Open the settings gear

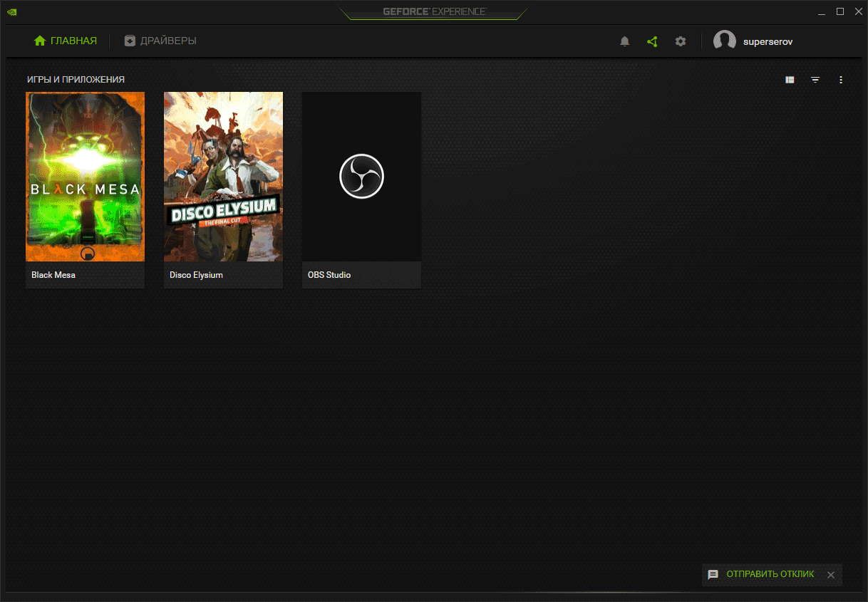click(681, 41)
